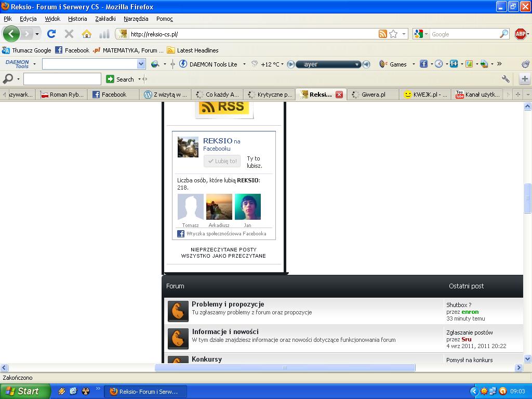
Task: Toggle the Lubię to! Facebook like button
Action: tap(222, 161)
